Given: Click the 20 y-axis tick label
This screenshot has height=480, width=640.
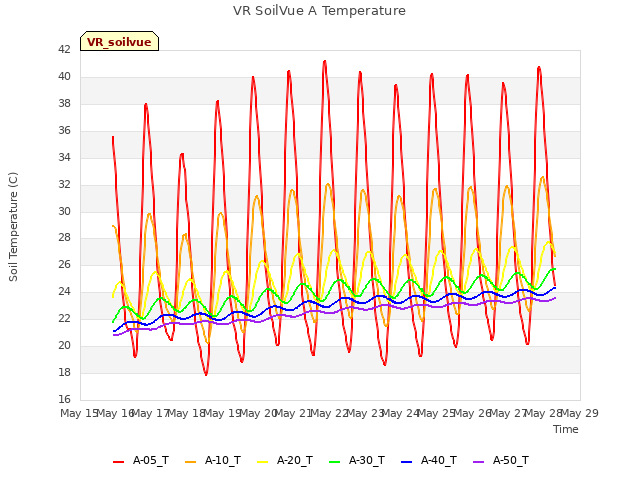Looking at the screenshot, I should (x=64, y=345).
